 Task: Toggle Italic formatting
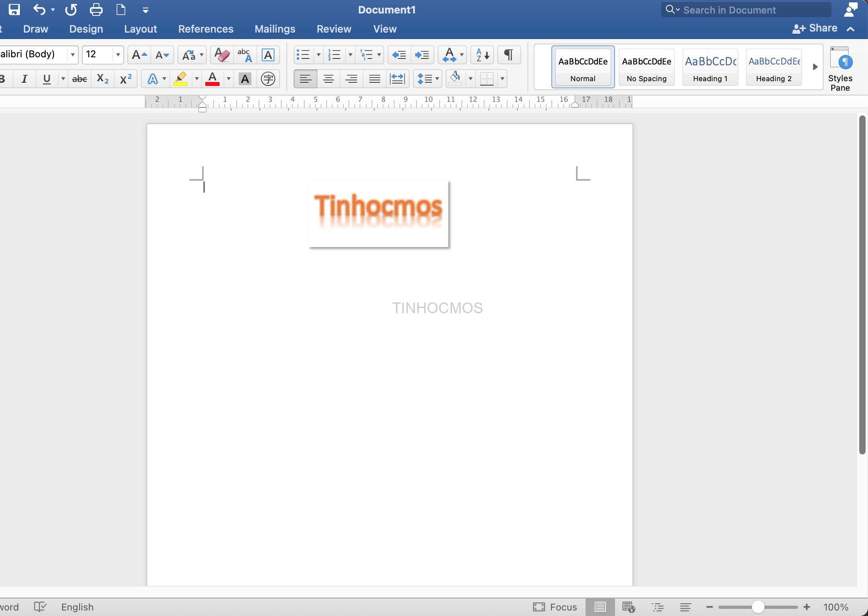click(24, 79)
